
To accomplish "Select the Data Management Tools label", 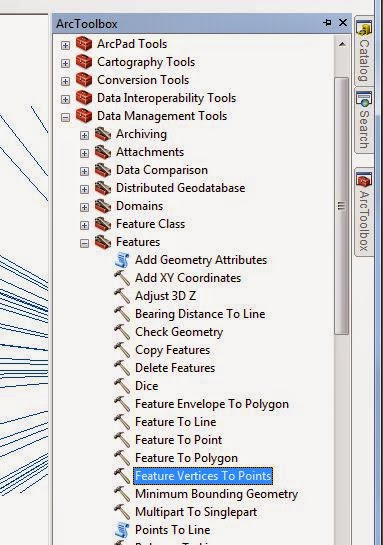I will click(162, 116).
